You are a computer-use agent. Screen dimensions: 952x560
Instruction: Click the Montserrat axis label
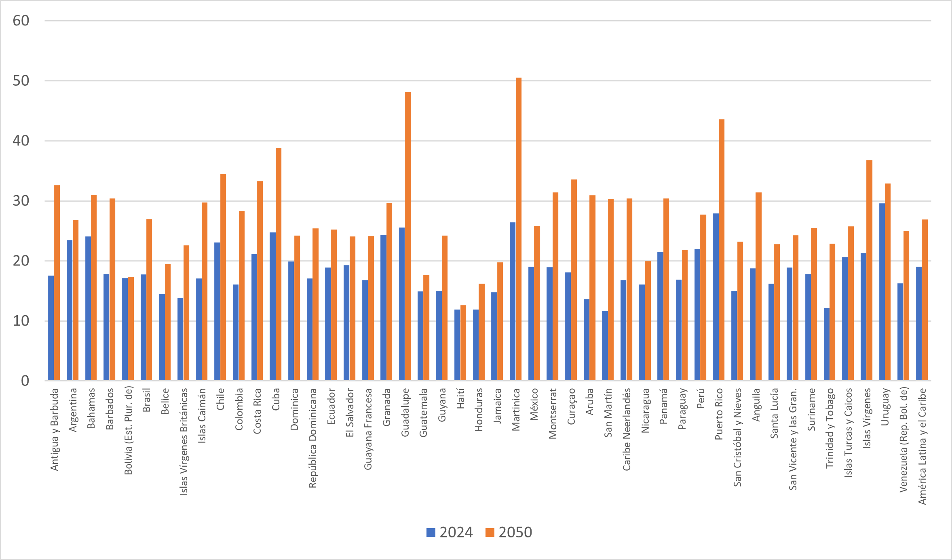click(x=553, y=413)
